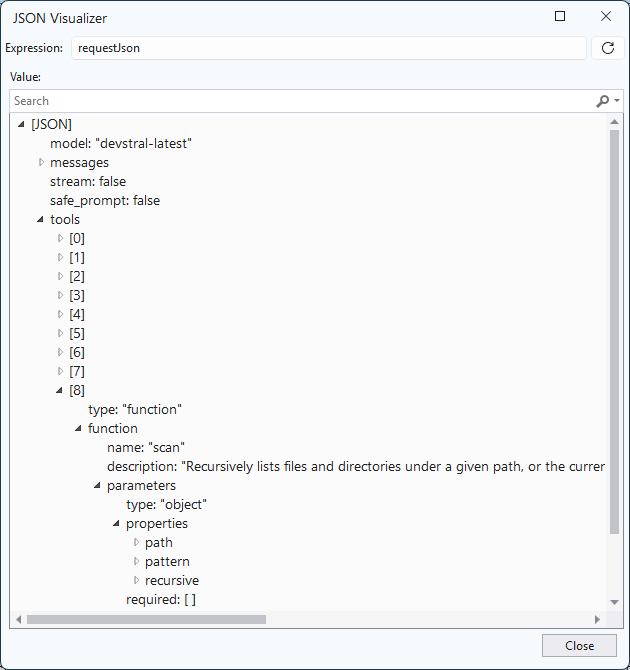Image resolution: width=630 pixels, height=670 pixels.
Task: Expand tools item [3]
Action: point(60,296)
